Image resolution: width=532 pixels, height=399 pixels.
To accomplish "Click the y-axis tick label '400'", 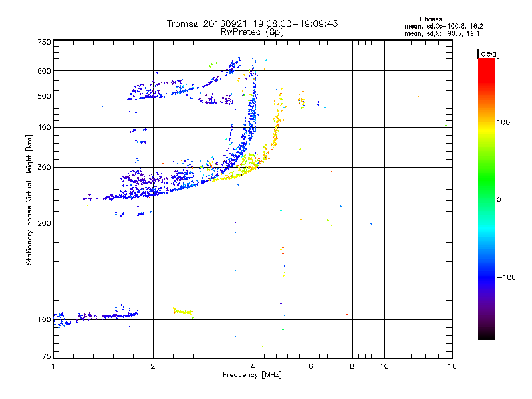I will 44,127.
